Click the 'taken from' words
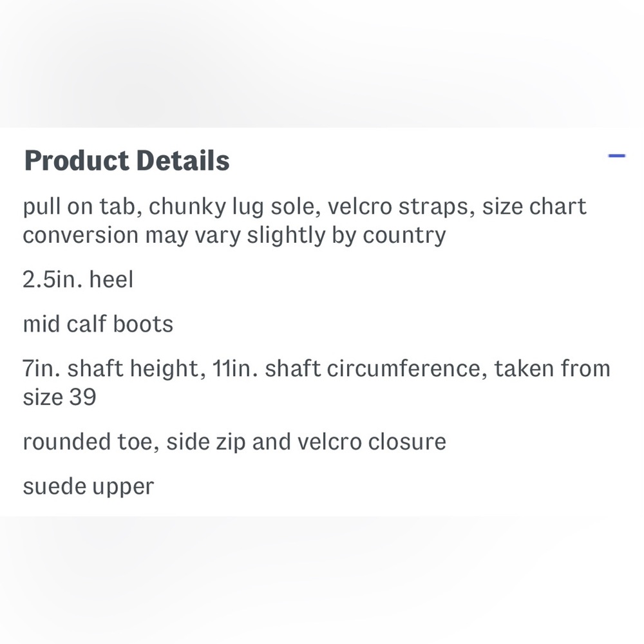Screen dimensions: 644x644 (x=552, y=368)
